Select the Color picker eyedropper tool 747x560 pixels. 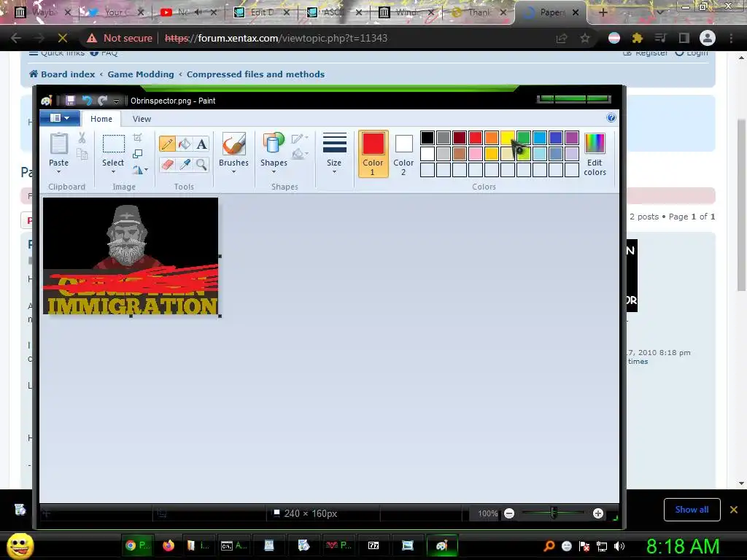[185, 165]
